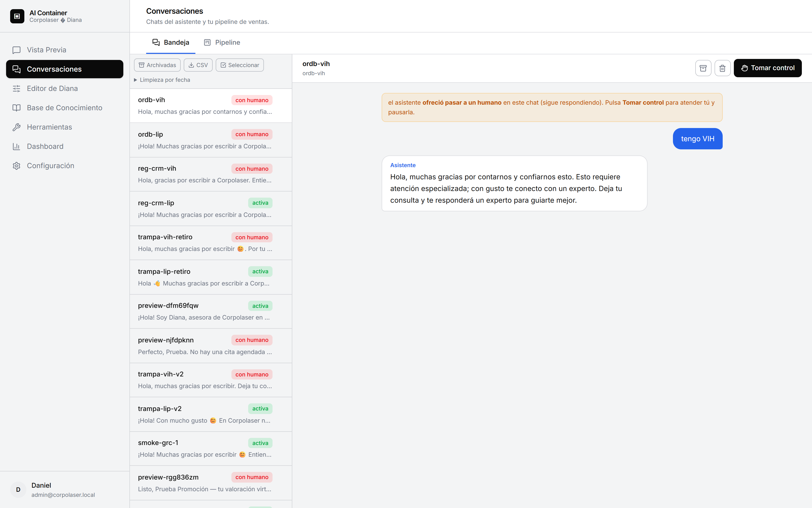Click the orange handoff notice banner
Screen dimensions: 812x508
(x=552, y=107)
